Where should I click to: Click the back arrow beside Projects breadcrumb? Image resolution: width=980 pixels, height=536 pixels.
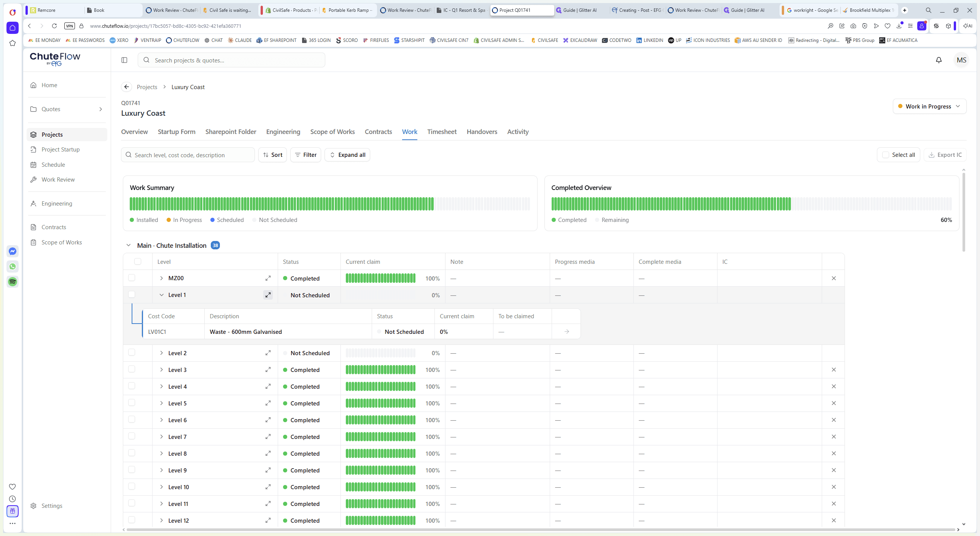click(x=127, y=87)
